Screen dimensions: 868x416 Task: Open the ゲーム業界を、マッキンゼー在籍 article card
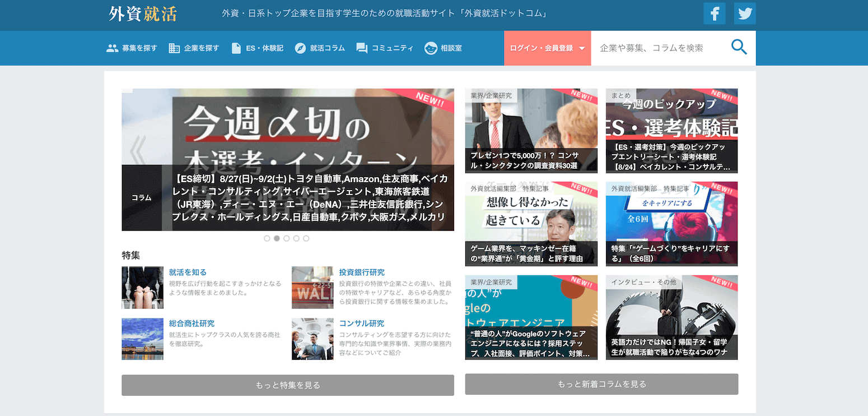pyautogui.click(x=531, y=224)
